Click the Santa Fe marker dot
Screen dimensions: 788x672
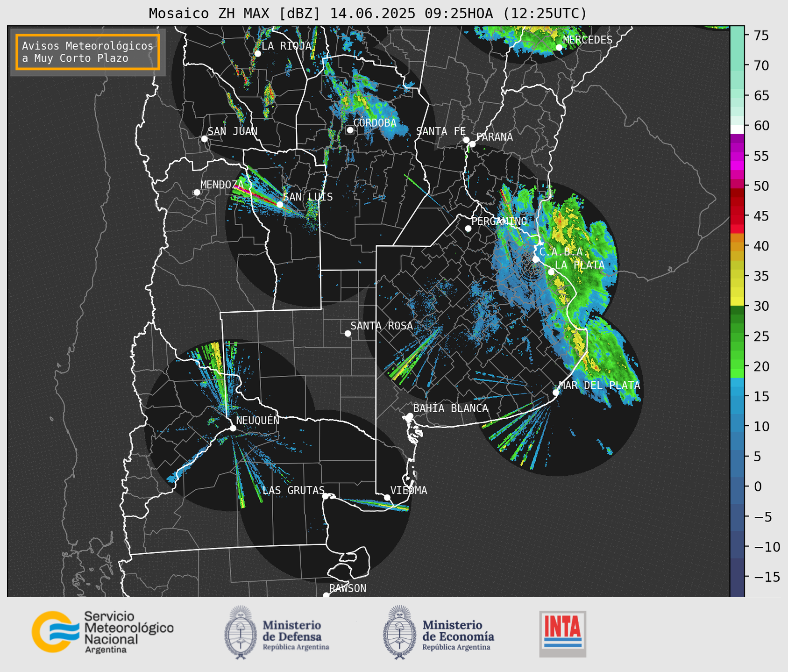pos(466,140)
